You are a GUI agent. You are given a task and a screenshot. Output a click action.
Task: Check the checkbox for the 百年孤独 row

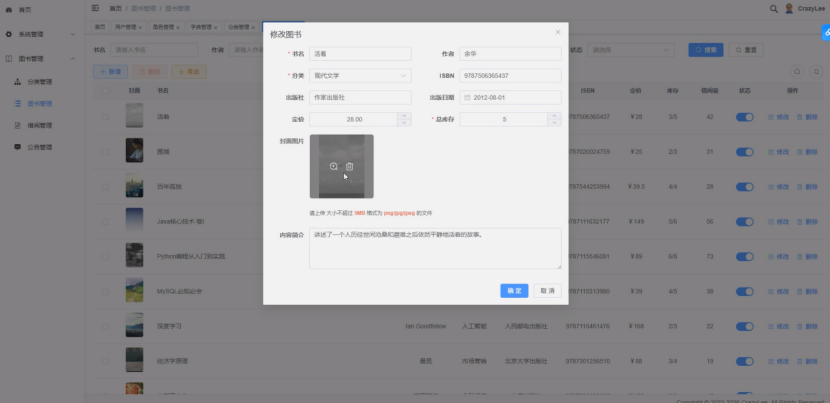click(105, 187)
